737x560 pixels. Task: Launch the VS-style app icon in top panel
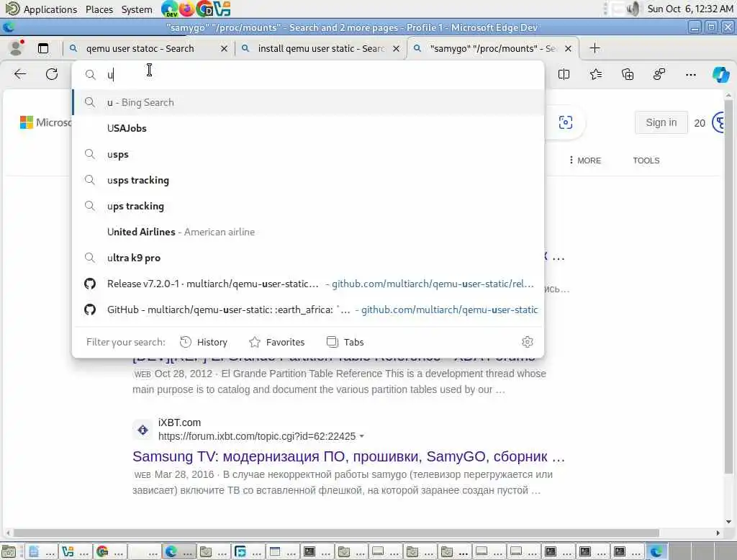coord(222,9)
